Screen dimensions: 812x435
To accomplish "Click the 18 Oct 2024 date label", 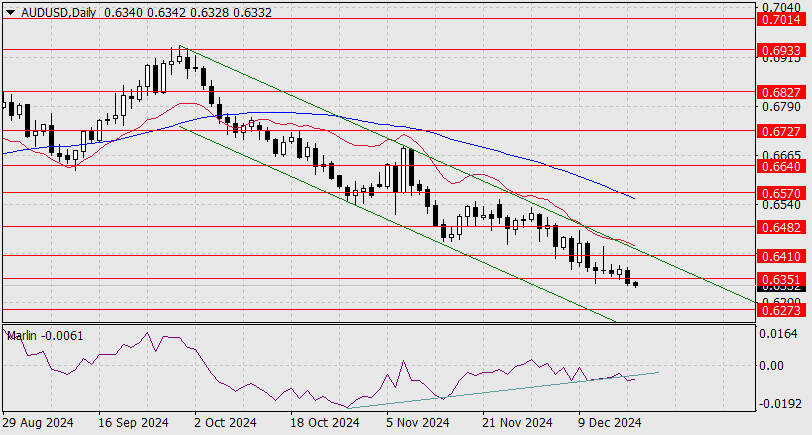I will 324,423.
